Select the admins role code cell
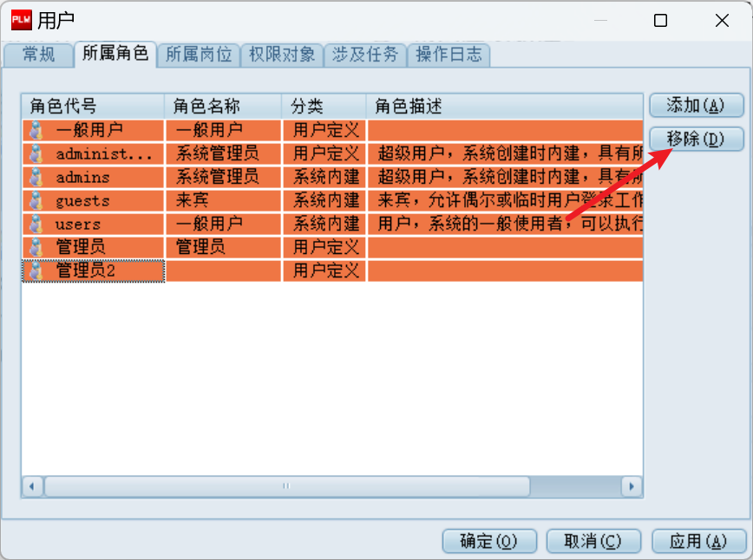Viewport: 753px width, 560px height. click(93, 177)
